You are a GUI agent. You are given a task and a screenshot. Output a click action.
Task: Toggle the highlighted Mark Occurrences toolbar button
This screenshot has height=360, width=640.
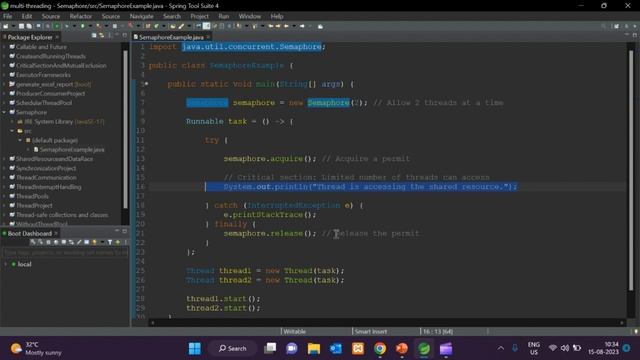[x=207, y=26]
